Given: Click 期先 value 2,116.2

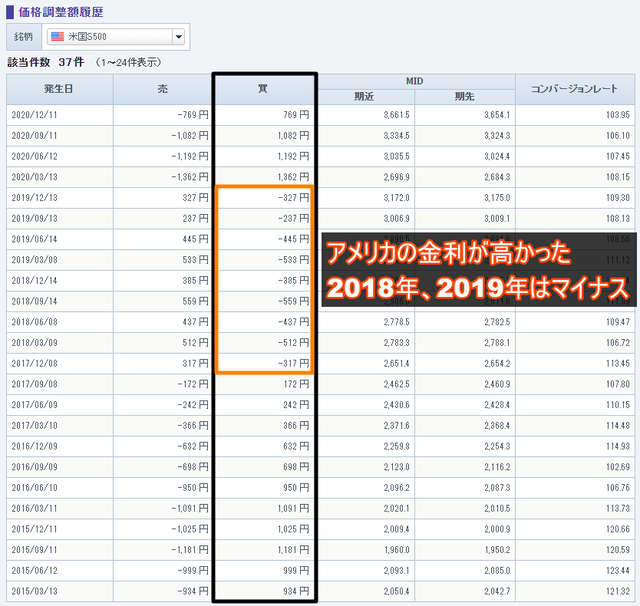Looking at the screenshot, I should click(x=497, y=467).
